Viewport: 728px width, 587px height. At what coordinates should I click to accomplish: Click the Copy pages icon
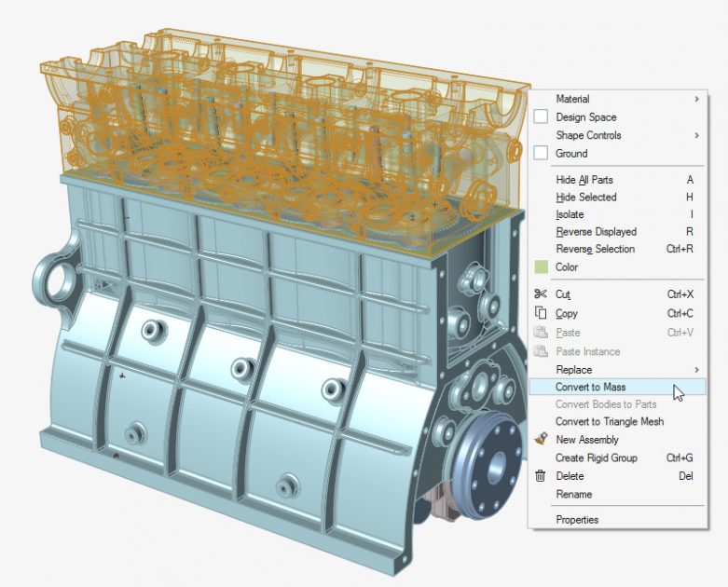[540, 313]
